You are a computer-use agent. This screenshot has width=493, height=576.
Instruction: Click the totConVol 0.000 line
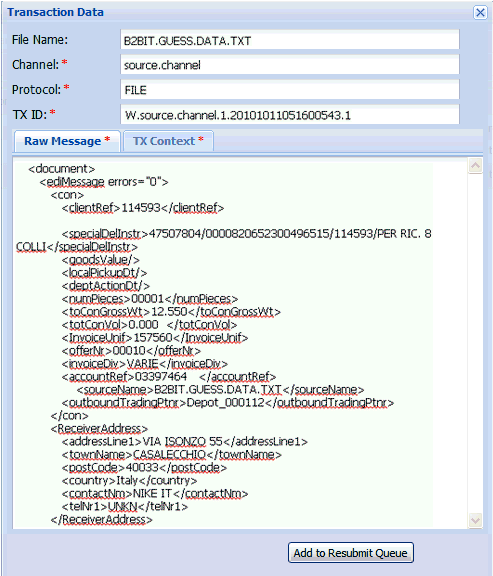(x=149, y=325)
